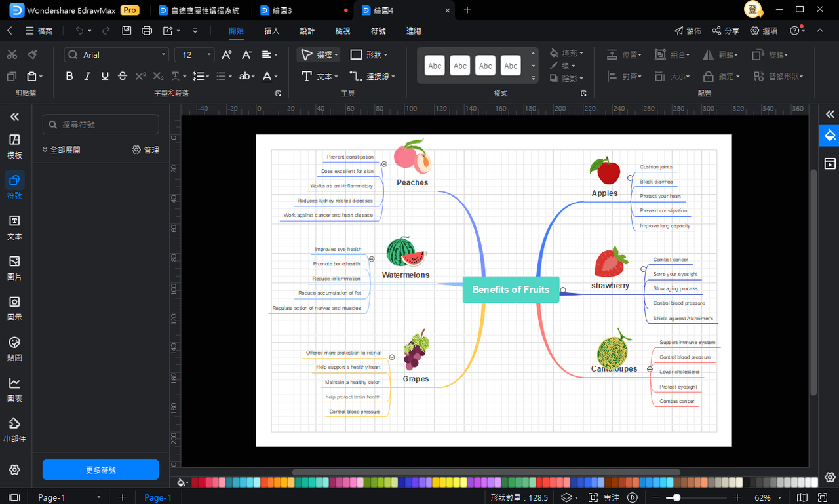Open the font size dropdown
The height and width of the screenshot is (504, 839).
click(x=195, y=55)
